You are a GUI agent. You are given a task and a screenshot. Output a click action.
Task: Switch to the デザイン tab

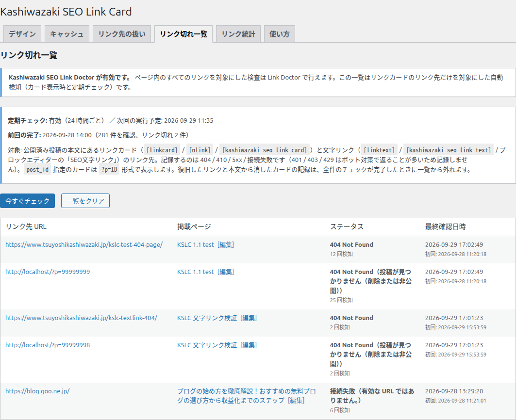(22, 34)
